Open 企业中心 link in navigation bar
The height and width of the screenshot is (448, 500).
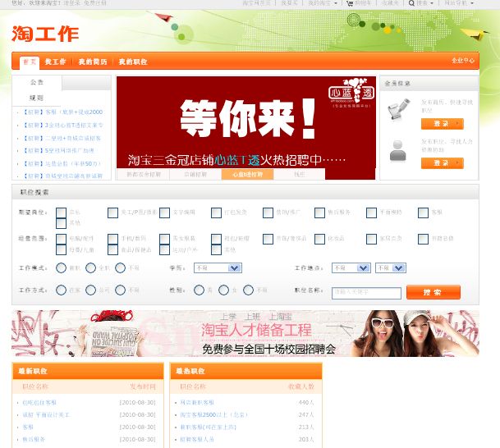pyautogui.click(x=463, y=61)
